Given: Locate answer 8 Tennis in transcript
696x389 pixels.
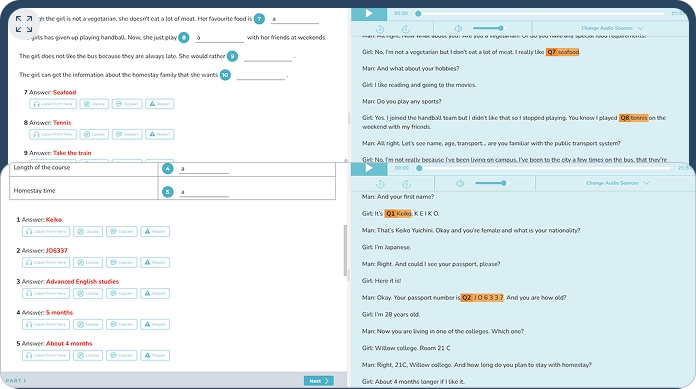Looking at the screenshot, I should click(x=94, y=134).
